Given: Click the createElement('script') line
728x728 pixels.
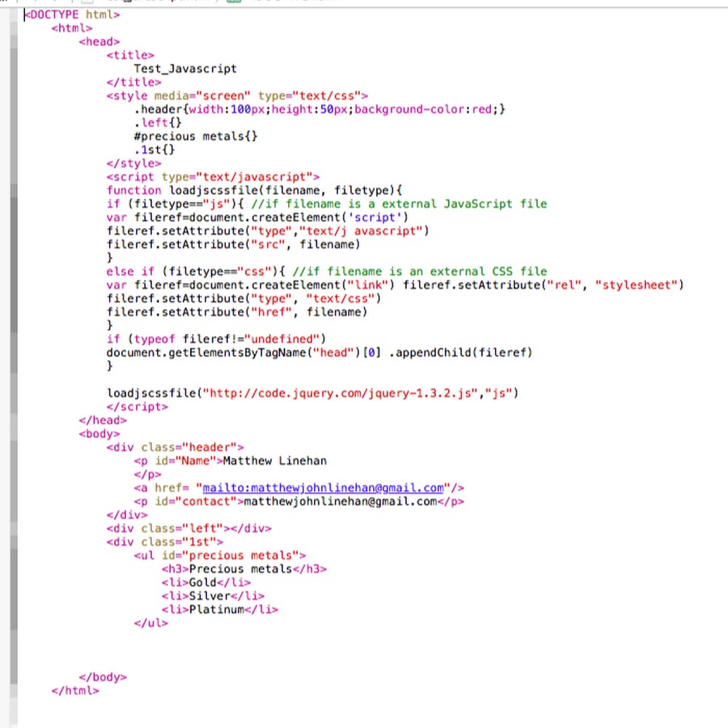Looking at the screenshot, I should (258, 218).
